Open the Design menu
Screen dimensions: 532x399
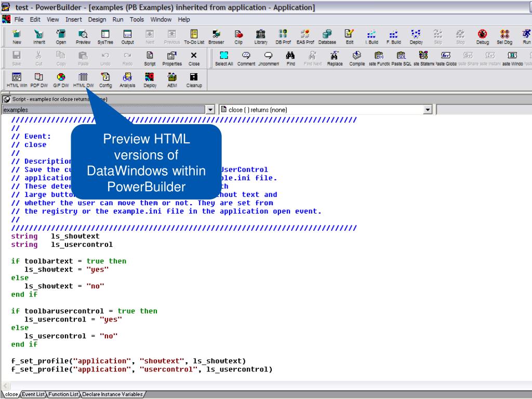pyautogui.click(x=97, y=20)
